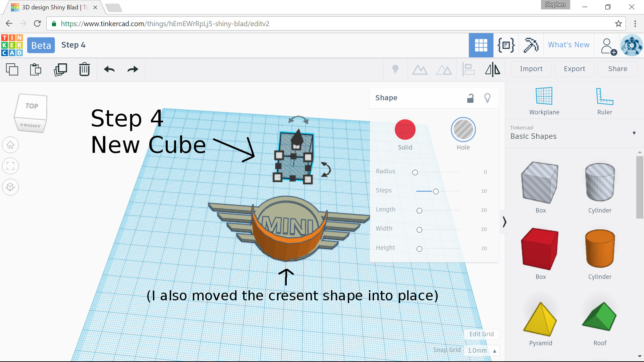
Task: Click the TOP face of view cube
Action: point(32,106)
